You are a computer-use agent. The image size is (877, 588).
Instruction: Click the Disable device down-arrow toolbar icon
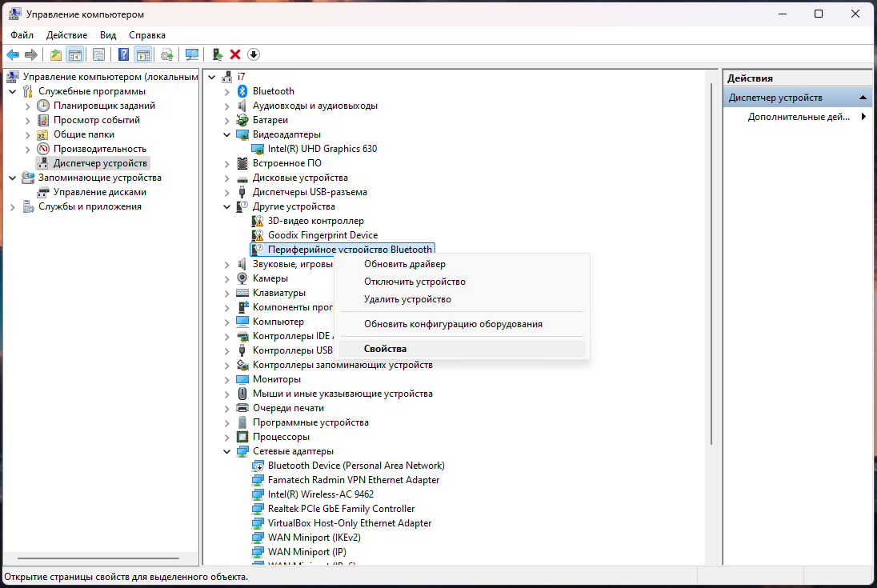(254, 54)
